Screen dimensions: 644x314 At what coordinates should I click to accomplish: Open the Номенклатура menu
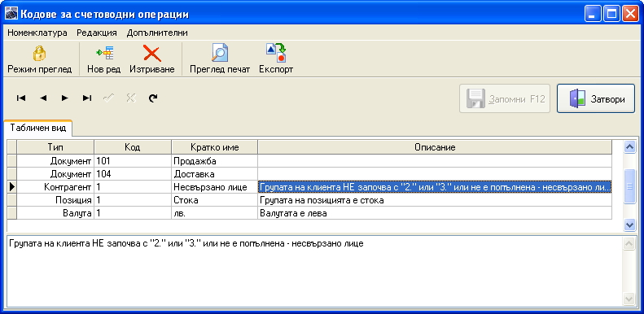pyautogui.click(x=37, y=33)
